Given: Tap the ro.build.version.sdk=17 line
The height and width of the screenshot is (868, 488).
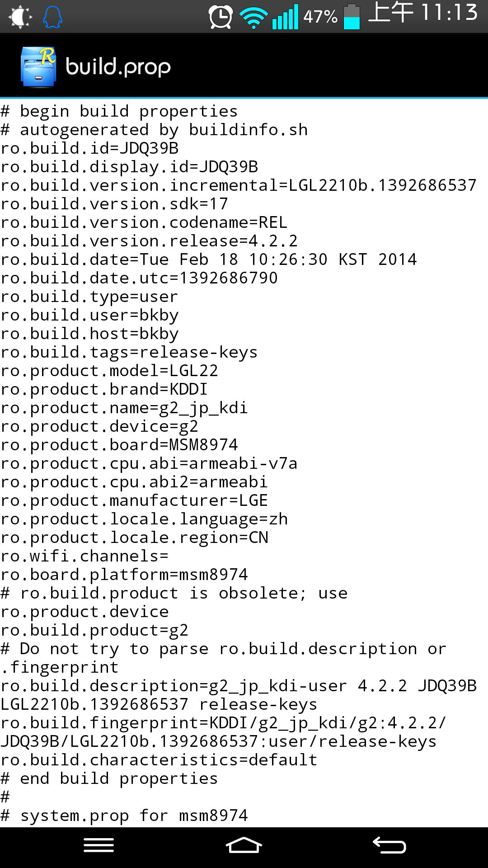Looking at the screenshot, I should click(x=114, y=204).
